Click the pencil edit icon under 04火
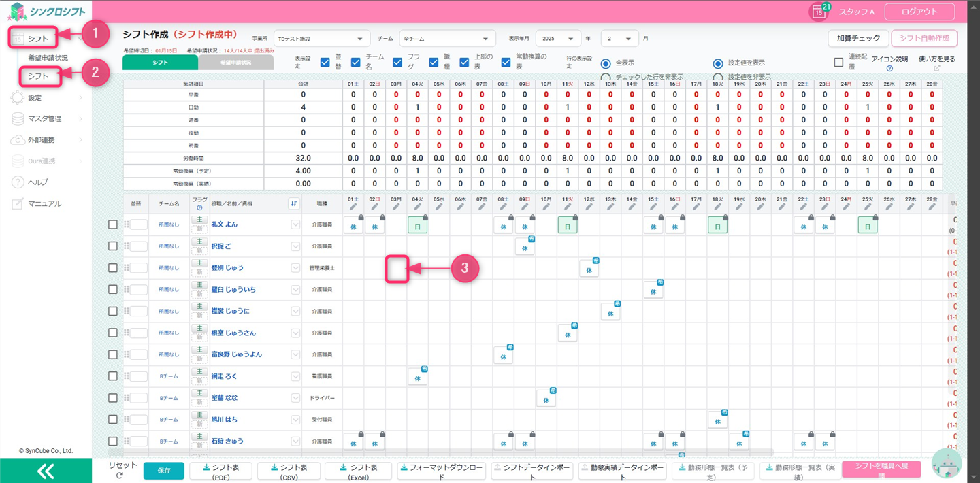This screenshot has width=980, height=483. [x=417, y=207]
